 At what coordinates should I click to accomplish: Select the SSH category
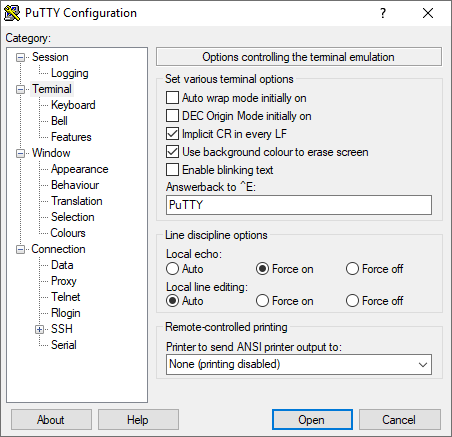[x=62, y=329]
